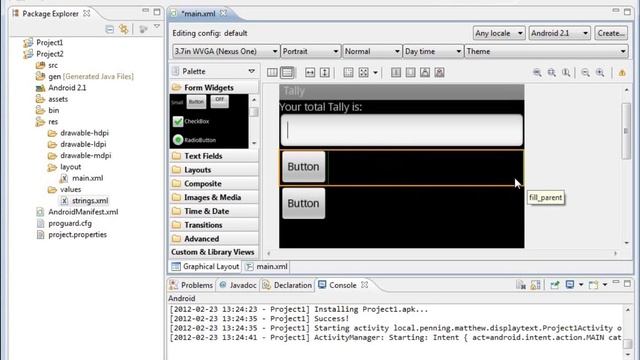Select the Button widget in palette

coord(196,102)
